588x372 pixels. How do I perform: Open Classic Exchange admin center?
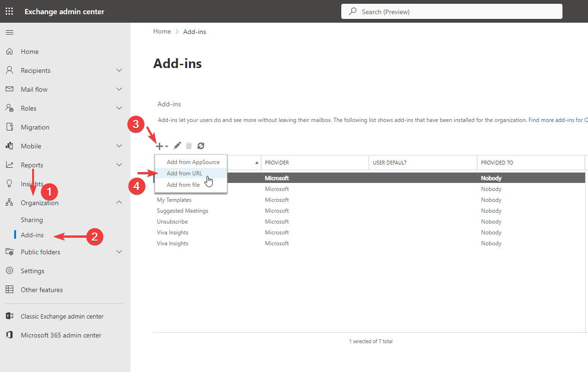point(62,316)
